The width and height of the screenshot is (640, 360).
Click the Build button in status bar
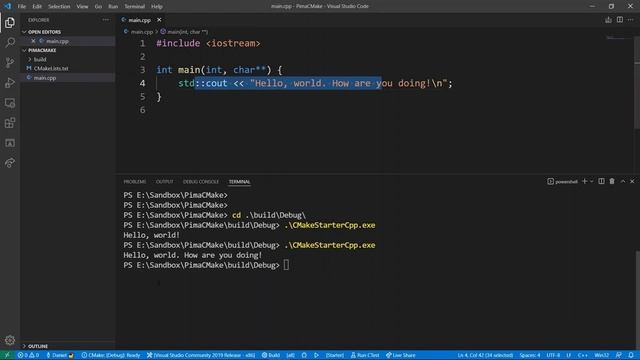(x=271, y=355)
